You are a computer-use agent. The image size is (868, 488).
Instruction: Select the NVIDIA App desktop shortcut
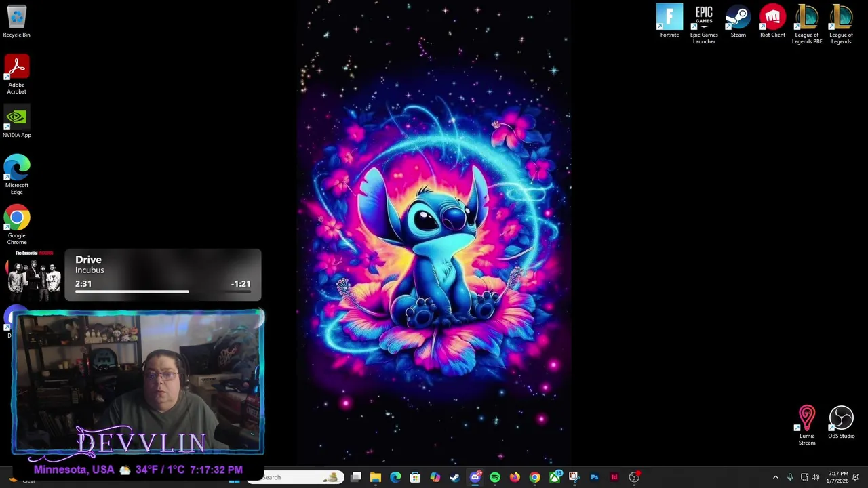(x=16, y=122)
